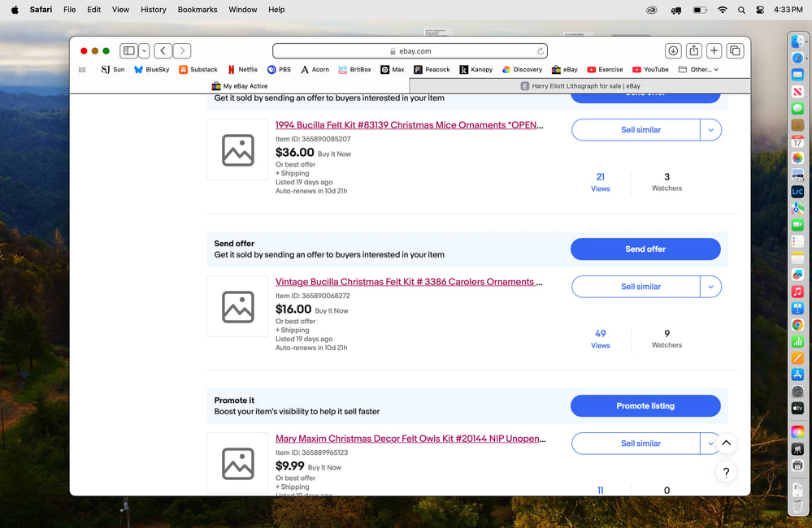Open the Safari downloads list
The width and height of the screenshot is (812, 528).
click(673, 50)
